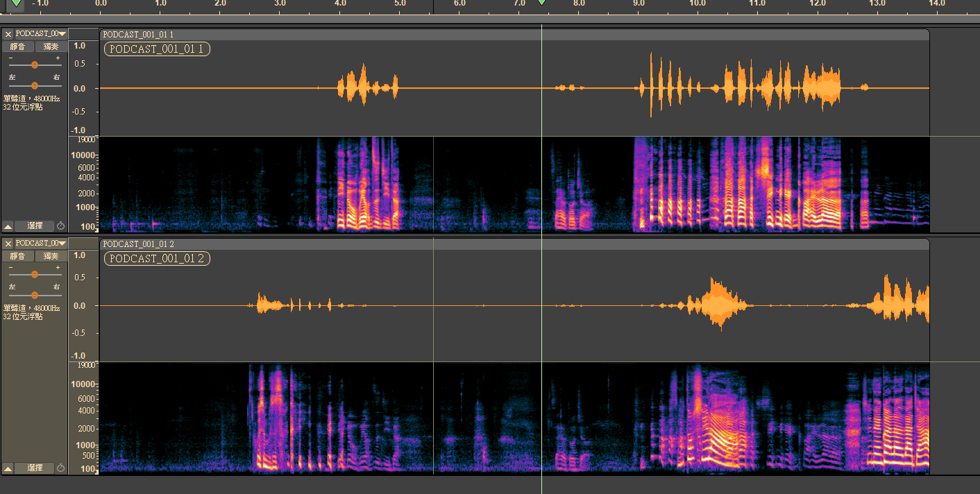Click the first track's pan slider knob

35,85
